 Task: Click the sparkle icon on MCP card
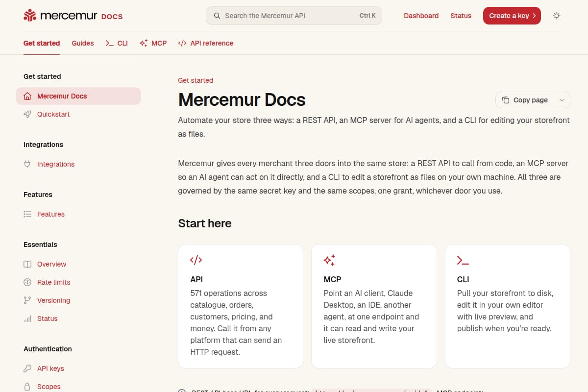tap(329, 260)
